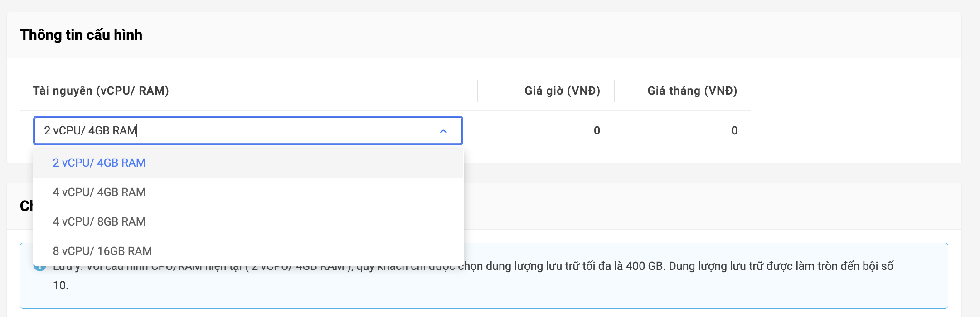Screen dimensions: 980x317
Task: Click the number 10 ending the notice
Action: pyautogui.click(x=60, y=286)
